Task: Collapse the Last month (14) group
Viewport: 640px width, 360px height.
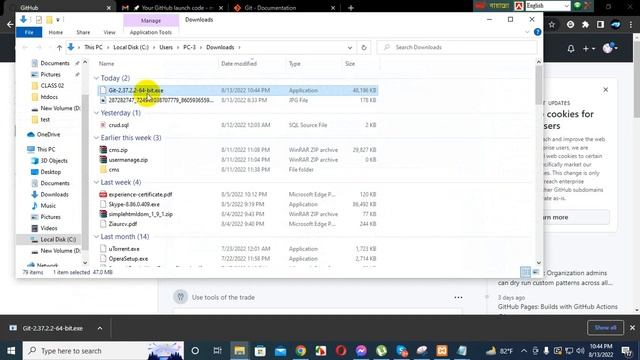Action: (x=96, y=236)
